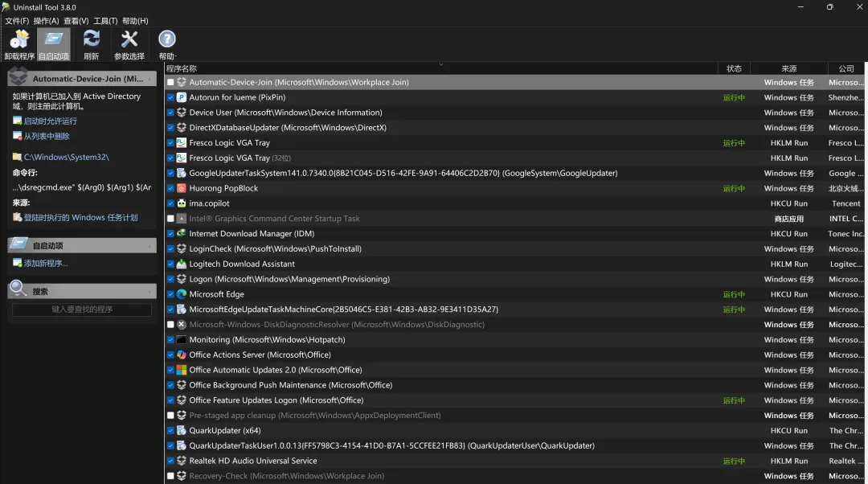Uncheck Autorun for lueme (PixPin) checkbox
868x484 pixels.
click(170, 97)
